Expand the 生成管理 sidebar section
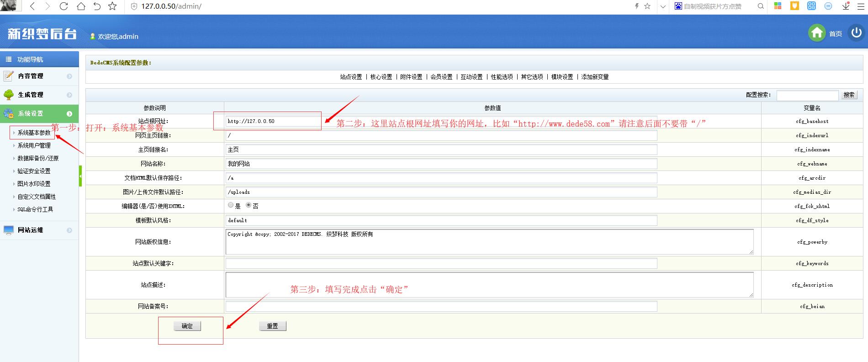The height and width of the screenshot is (362, 868). click(x=31, y=95)
